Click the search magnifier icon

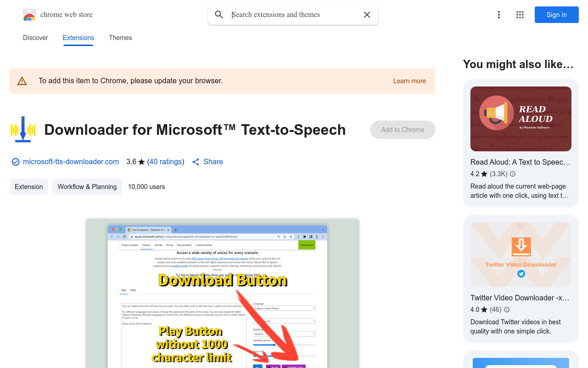click(219, 15)
